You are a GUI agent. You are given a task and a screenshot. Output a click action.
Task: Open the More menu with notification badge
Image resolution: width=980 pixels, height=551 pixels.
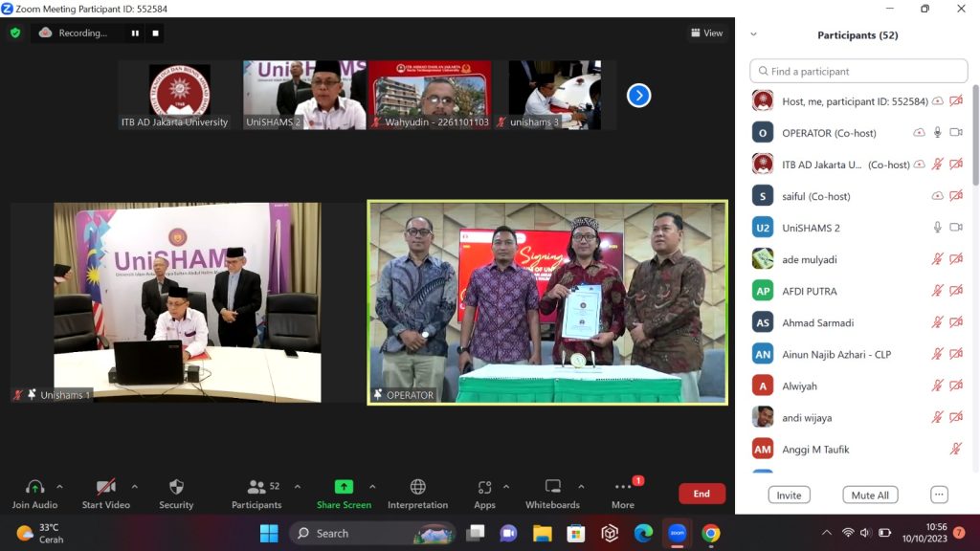click(623, 494)
